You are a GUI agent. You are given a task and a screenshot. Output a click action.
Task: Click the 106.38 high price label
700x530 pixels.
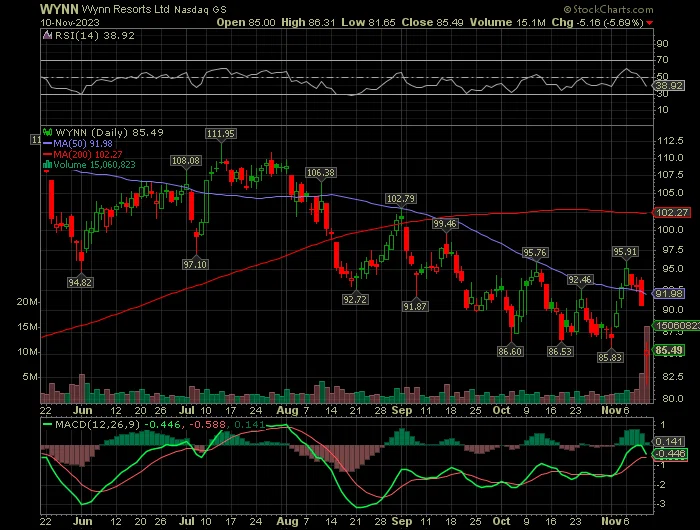tap(321, 172)
